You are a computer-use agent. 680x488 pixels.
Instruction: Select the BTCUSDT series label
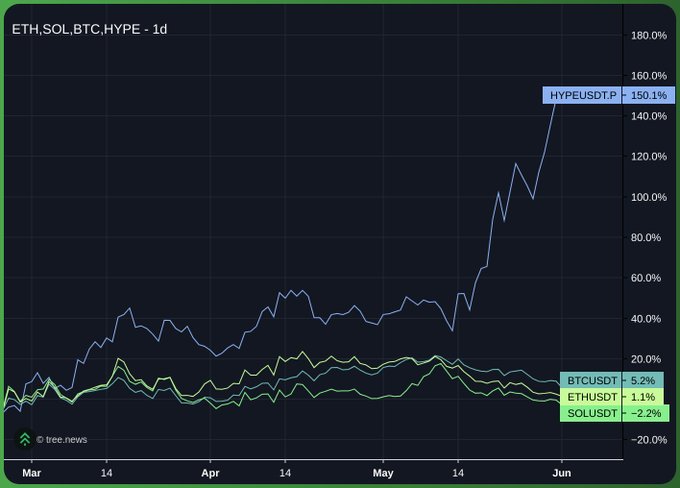592,380
